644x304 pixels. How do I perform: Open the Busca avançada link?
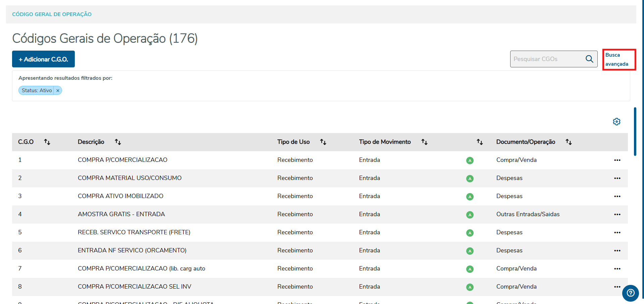616,59
